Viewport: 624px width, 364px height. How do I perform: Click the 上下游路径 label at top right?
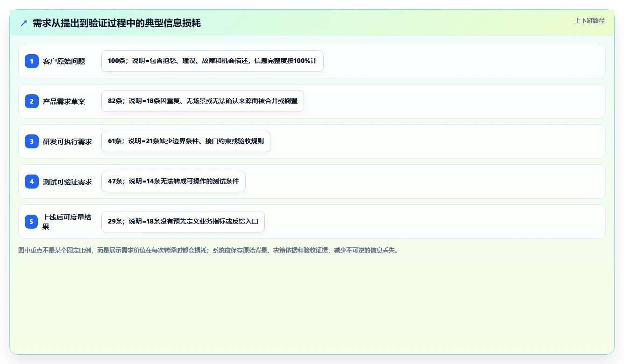589,21
